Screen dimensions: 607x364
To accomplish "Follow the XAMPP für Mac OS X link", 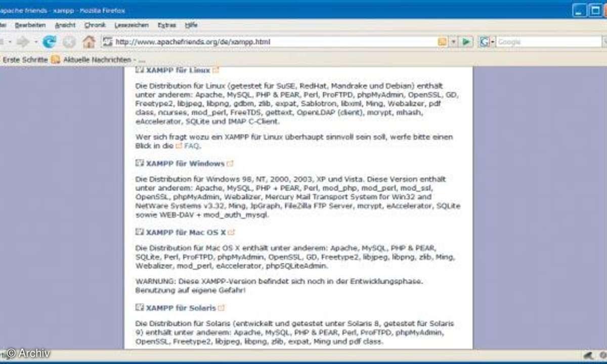I will 186,233.
